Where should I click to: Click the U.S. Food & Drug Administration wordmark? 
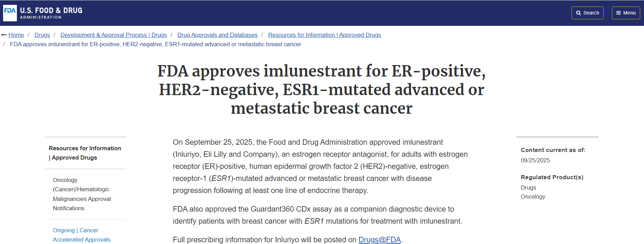51,13
